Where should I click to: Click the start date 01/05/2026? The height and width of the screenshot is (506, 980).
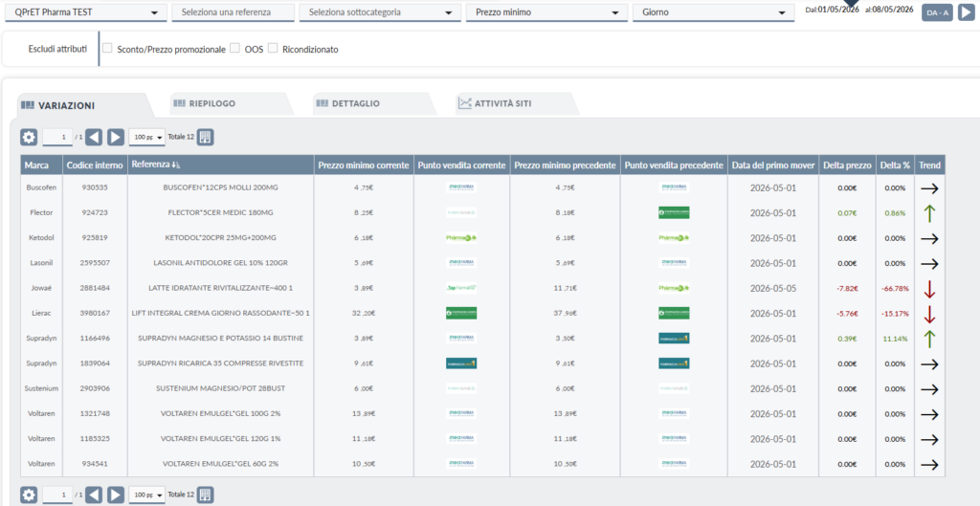(838, 10)
